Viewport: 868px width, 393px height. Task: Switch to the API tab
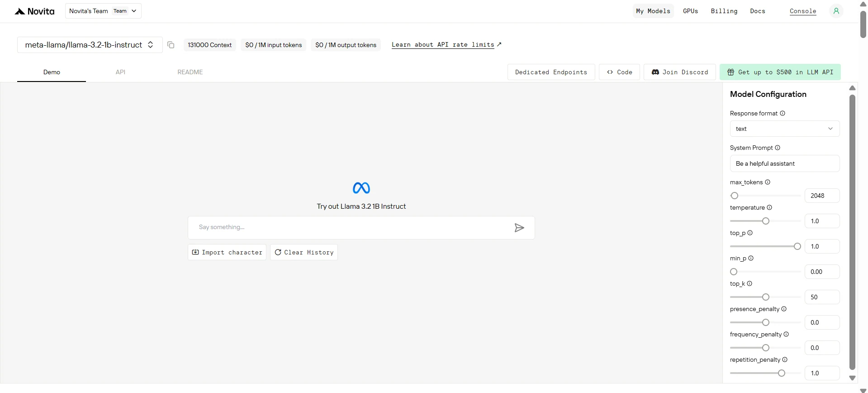120,72
